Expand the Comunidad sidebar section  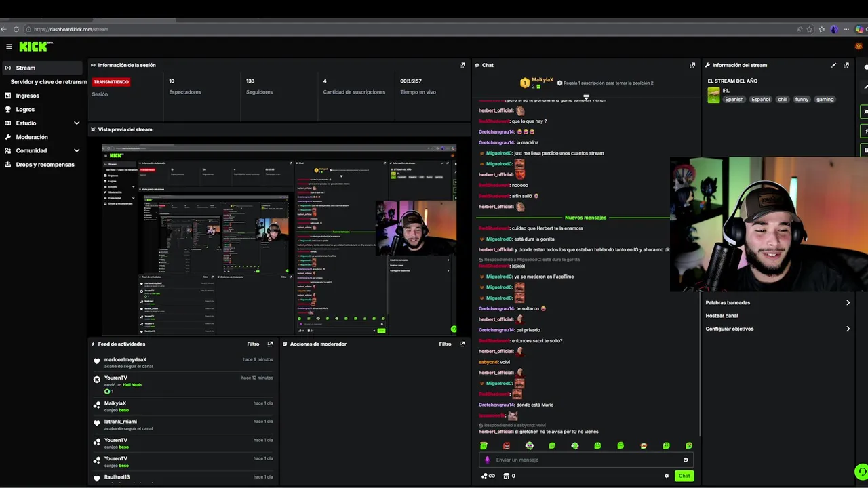click(77, 150)
